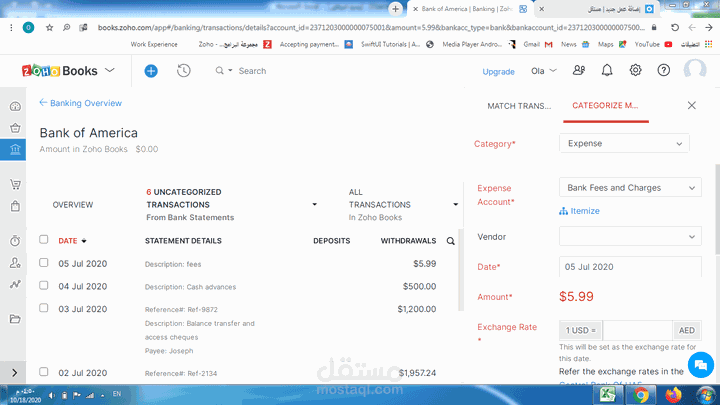Open the notifications bell
Screen dimensions: 720x405
[607, 70]
